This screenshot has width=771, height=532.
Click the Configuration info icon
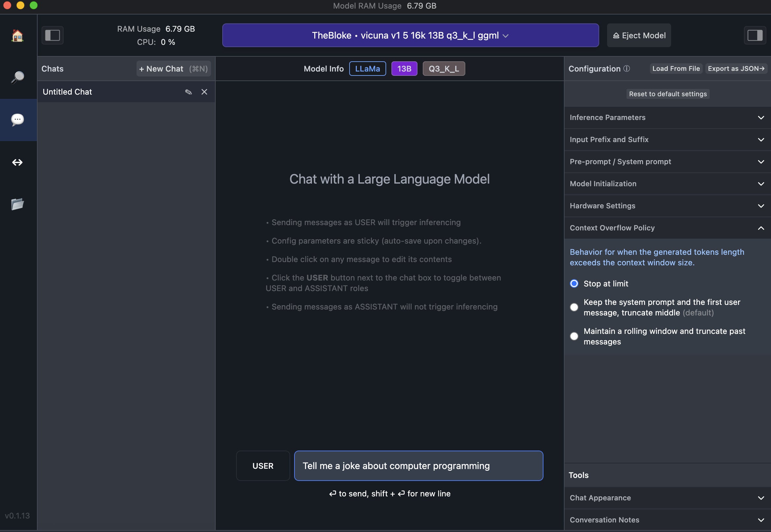[x=627, y=68]
